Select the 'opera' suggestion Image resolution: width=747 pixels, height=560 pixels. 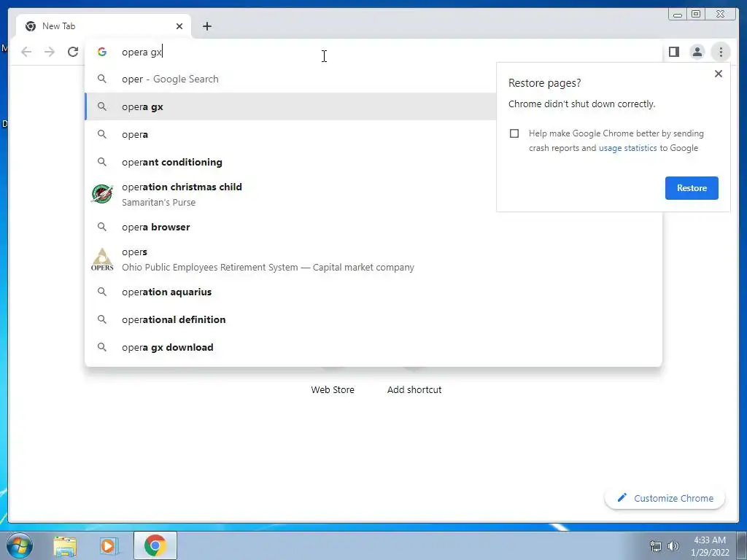pos(290,134)
